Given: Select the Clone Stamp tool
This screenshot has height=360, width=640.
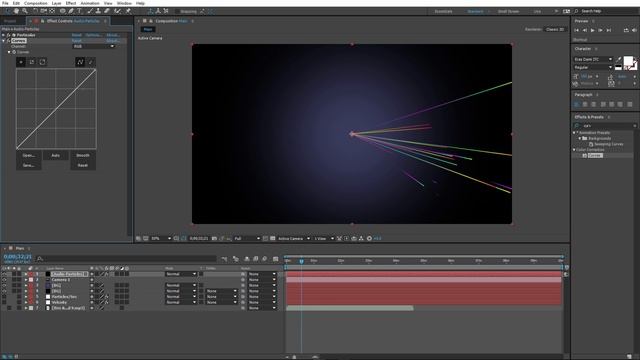Looking at the screenshot, I should [98, 11].
